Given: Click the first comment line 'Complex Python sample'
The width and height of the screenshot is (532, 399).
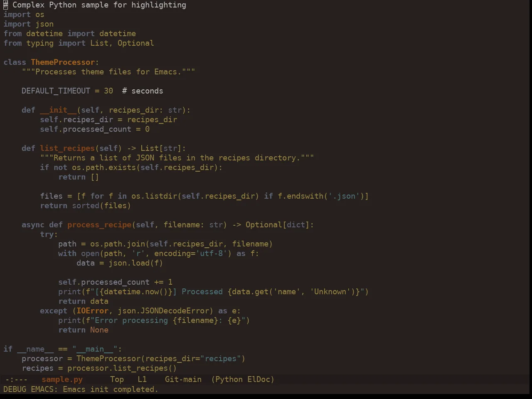Looking at the screenshot, I should point(95,5).
